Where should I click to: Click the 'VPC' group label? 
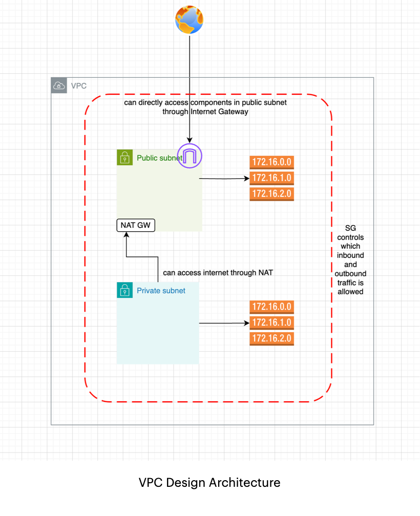(x=79, y=86)
